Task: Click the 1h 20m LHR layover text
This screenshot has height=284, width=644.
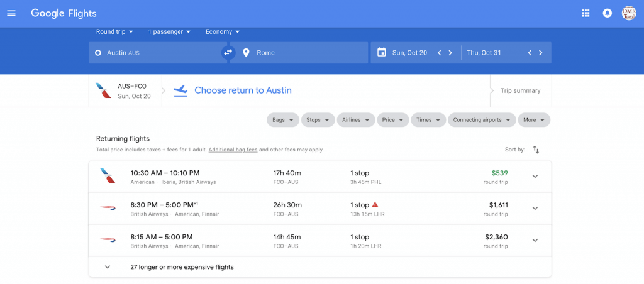Action: [x=365, y=246]
